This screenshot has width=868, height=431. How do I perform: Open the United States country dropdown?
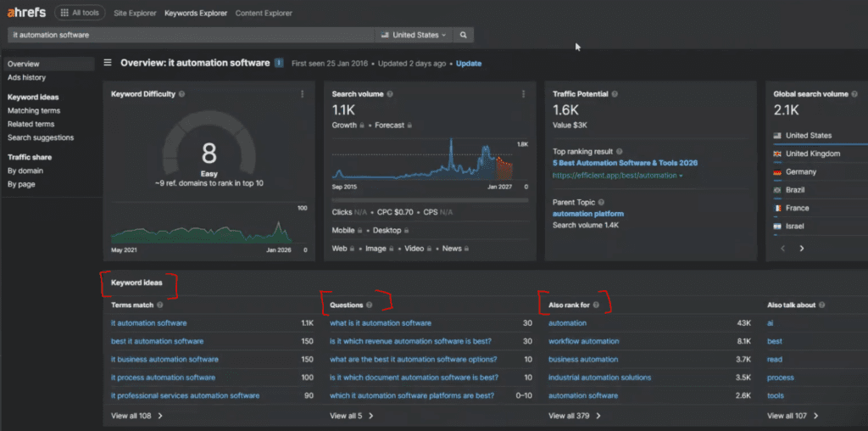[414, 35]
